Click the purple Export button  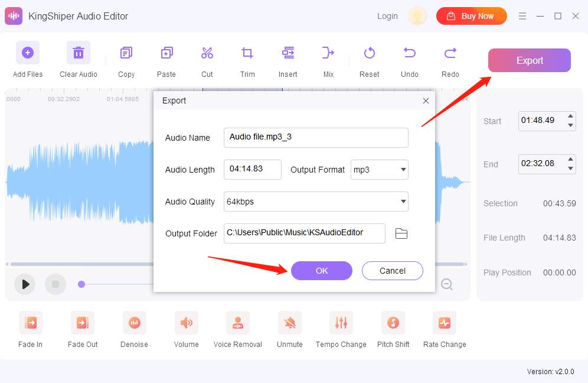point(529,60)
